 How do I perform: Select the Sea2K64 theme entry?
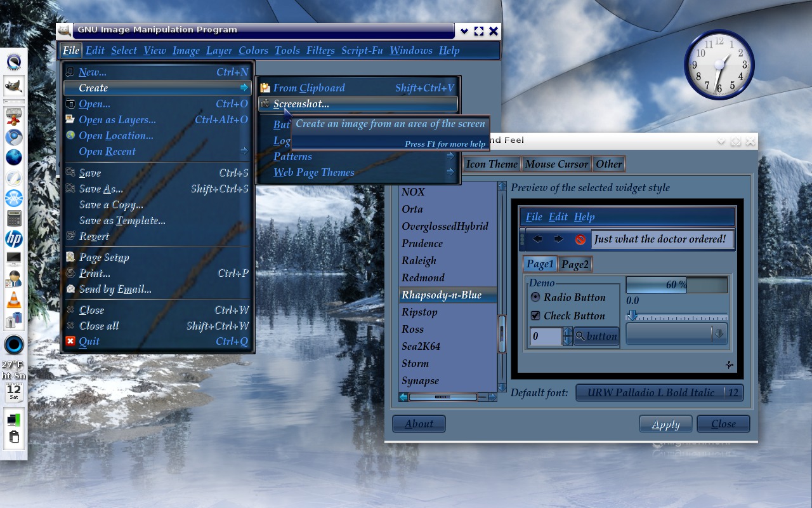coord(448,346)
